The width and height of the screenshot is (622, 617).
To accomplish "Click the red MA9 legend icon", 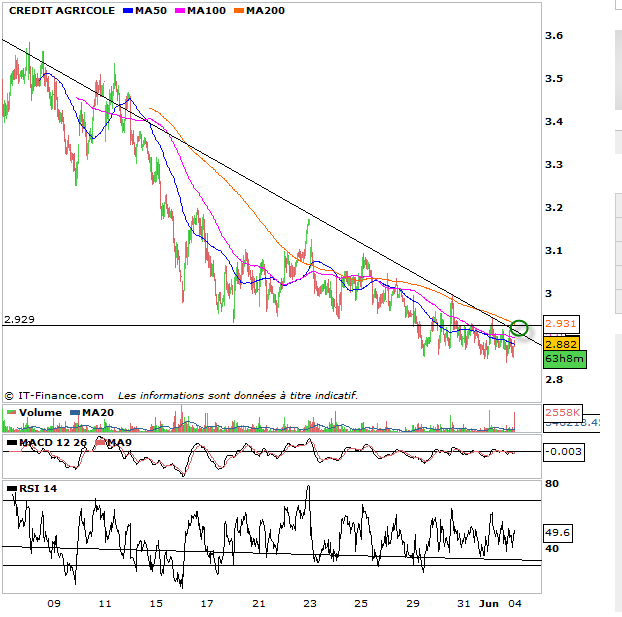I will (x=101, y=442).
